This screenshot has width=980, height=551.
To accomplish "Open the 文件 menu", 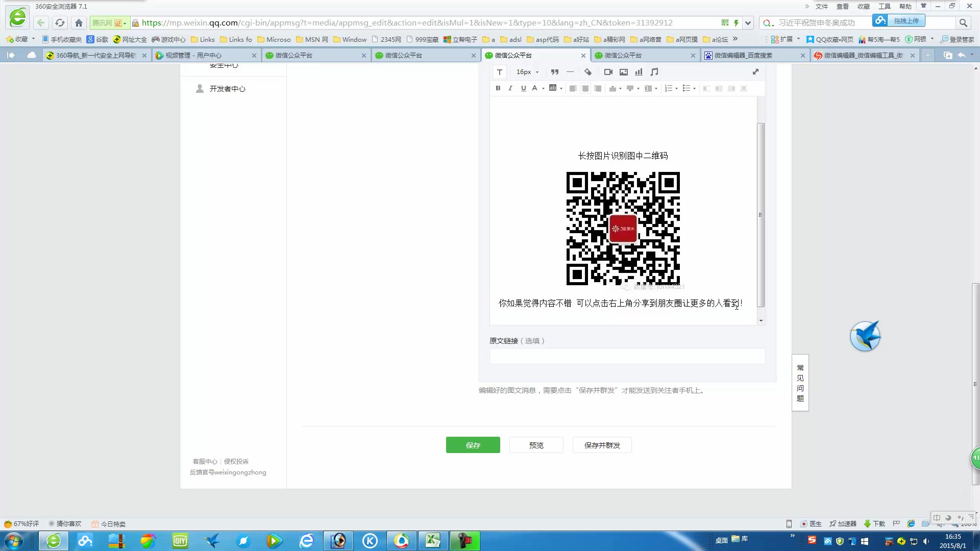I will (x=822, y=6).
